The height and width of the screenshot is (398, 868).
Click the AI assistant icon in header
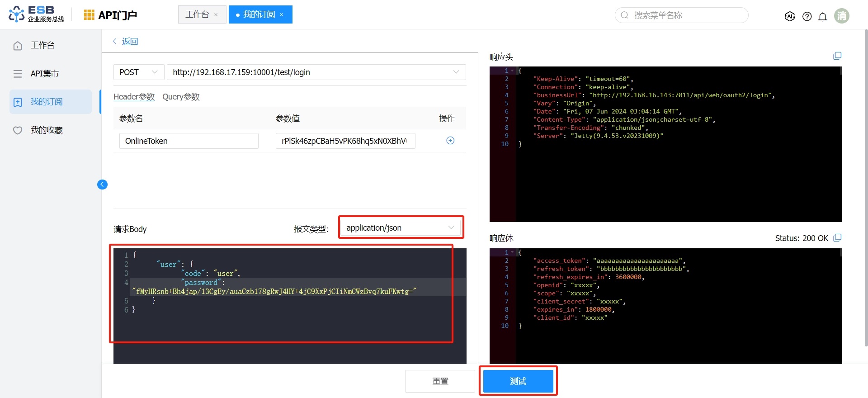pos(790,16)
